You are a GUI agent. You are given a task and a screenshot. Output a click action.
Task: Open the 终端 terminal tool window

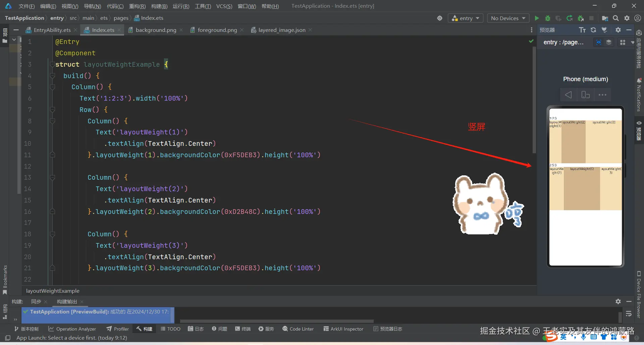click(243, 329)
